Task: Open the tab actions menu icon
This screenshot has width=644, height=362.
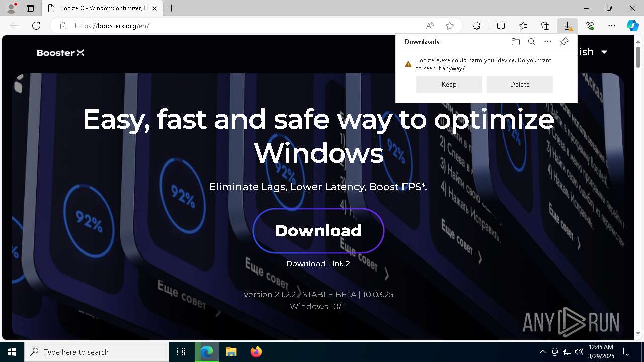Action: click(x=30, y=8)
